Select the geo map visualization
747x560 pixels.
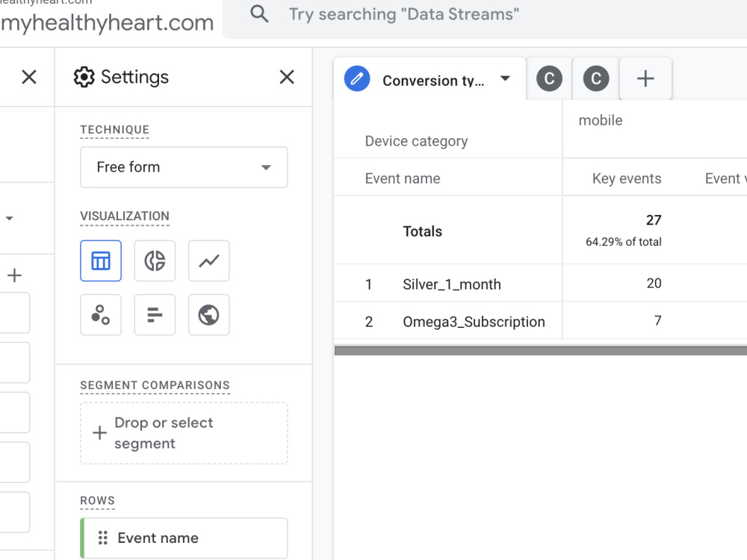(x=208, y=315)
